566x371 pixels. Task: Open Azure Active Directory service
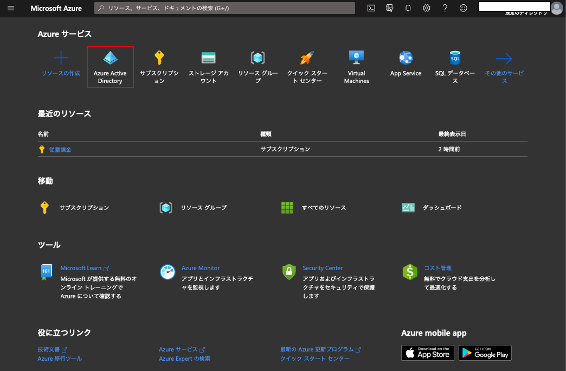[x=110, y=67]
